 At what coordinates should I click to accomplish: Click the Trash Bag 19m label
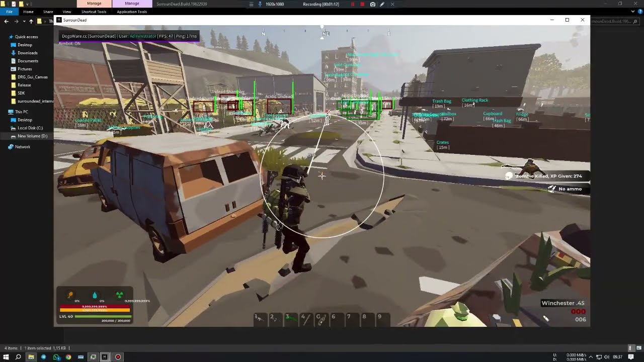tap(441, 104)
